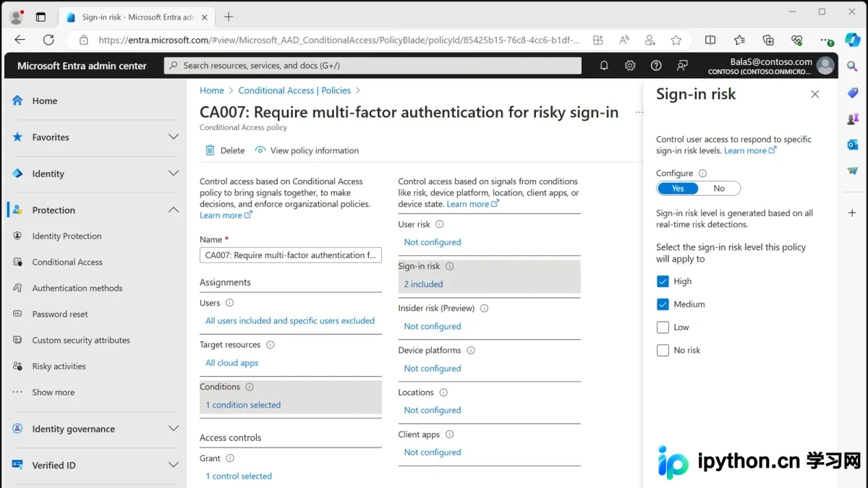868x488 pixels.
Task: Uncheck the High risk level checkbox
Action: click(663, 281)
